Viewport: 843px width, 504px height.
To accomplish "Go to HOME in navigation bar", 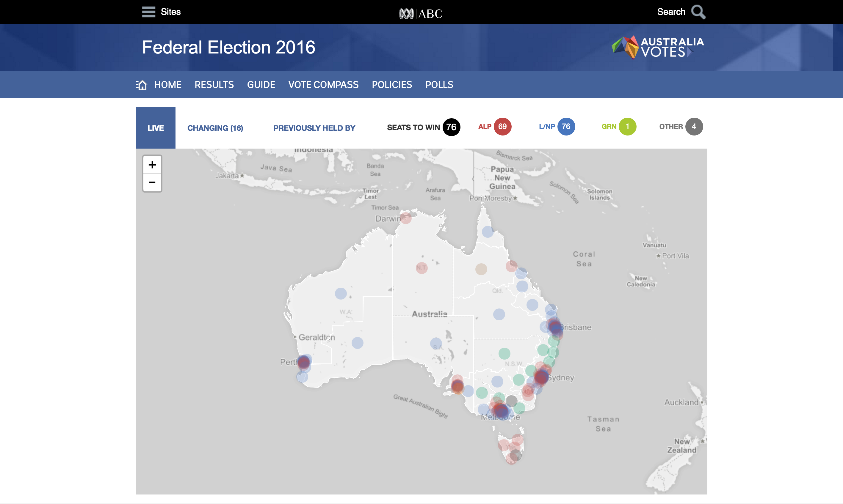I will tap(168, 85).
